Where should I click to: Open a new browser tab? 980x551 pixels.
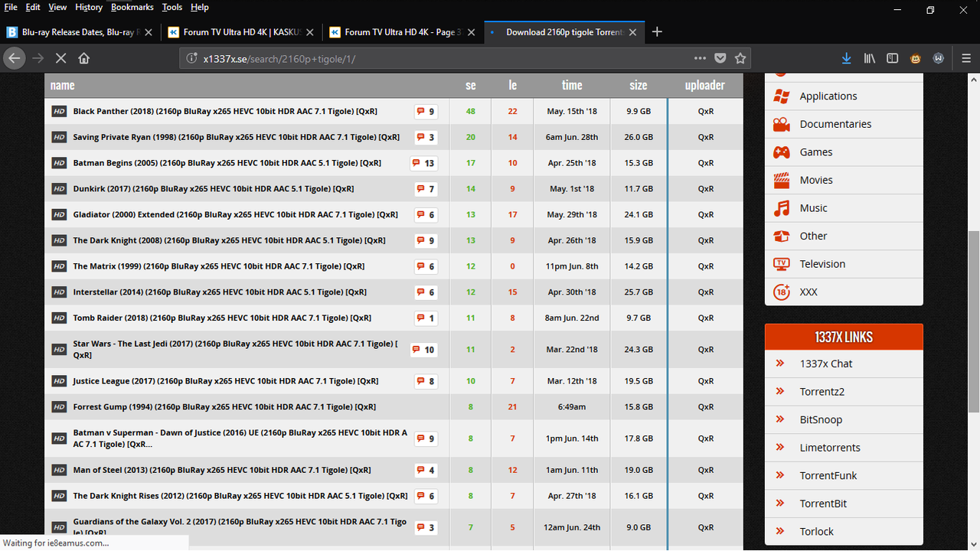657,31
